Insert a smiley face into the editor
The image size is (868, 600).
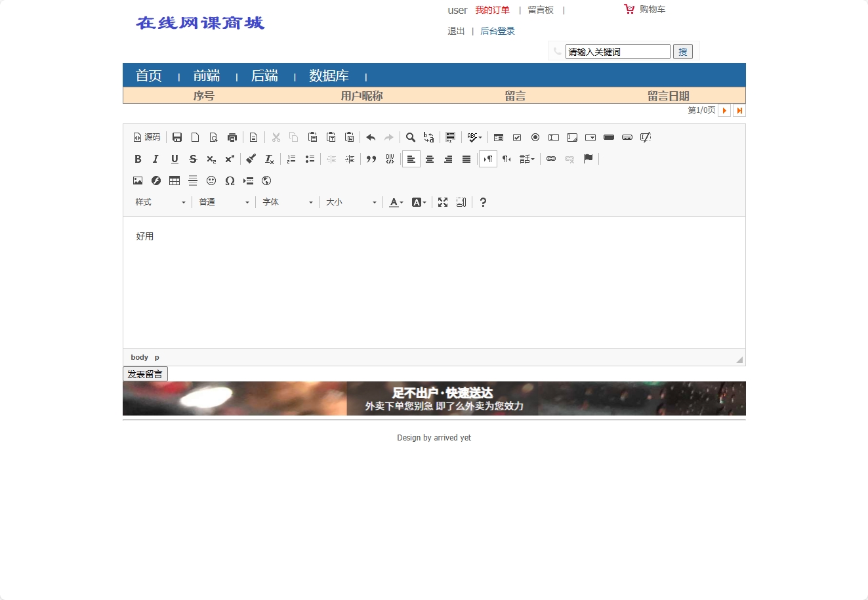click(x=211, y=181)
